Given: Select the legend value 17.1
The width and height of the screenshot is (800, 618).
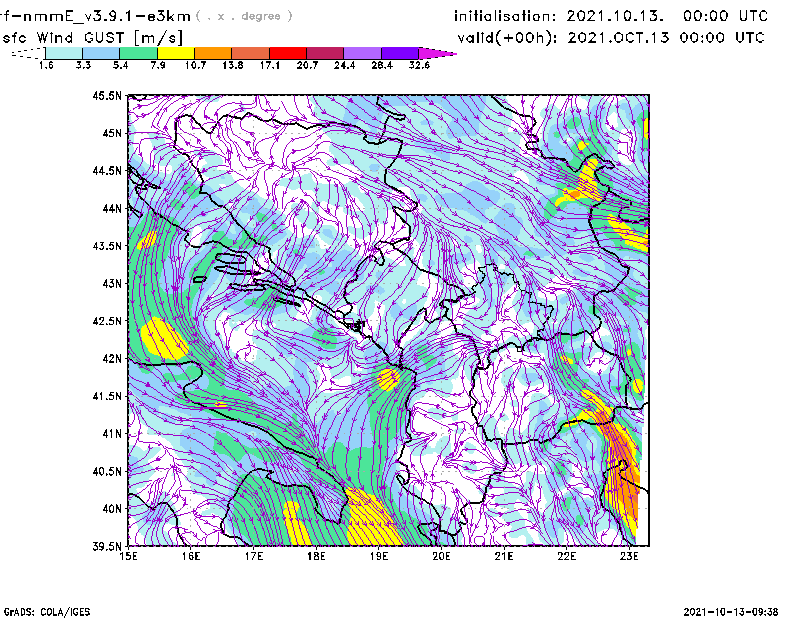Looking at the screenshot, I should click(x=270, y=65).
